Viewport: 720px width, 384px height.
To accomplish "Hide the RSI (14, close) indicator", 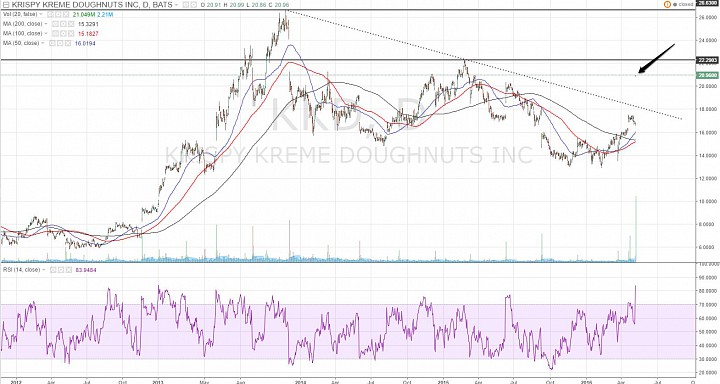I will tap(53, 270).
